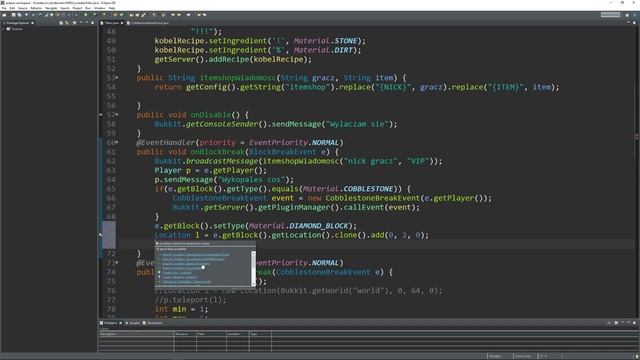Viewport: 640px width, 360px height.
Task: Click "kobelRecipe" in the addRecipe call
Action: click(x=278, y=59)
